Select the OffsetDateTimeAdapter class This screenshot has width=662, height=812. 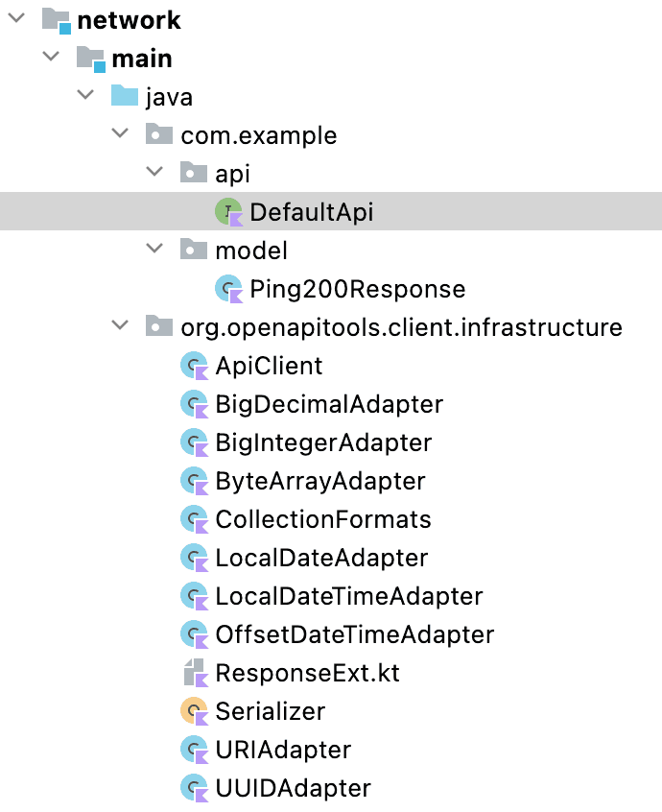pyautogui.click(x=354, y=634)
